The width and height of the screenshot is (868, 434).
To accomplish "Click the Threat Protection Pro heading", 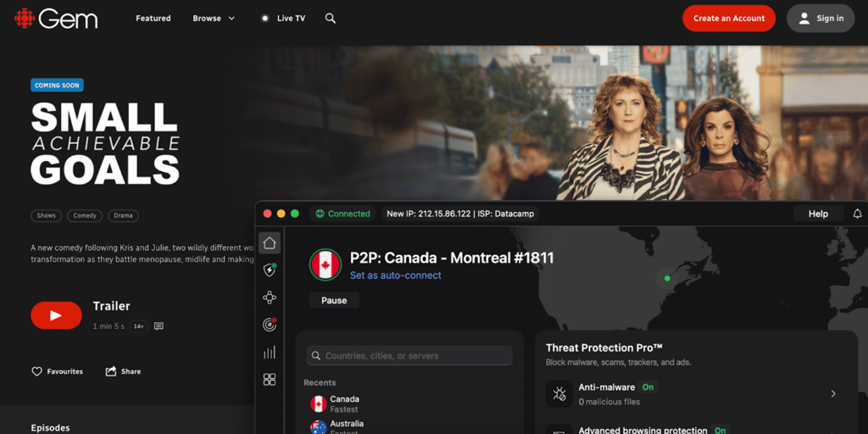I will [604, 348].
